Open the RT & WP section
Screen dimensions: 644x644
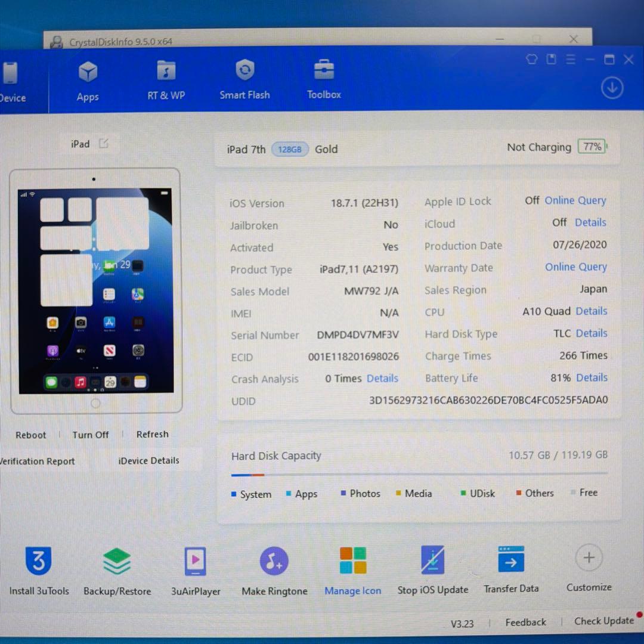tap(166, 79)
